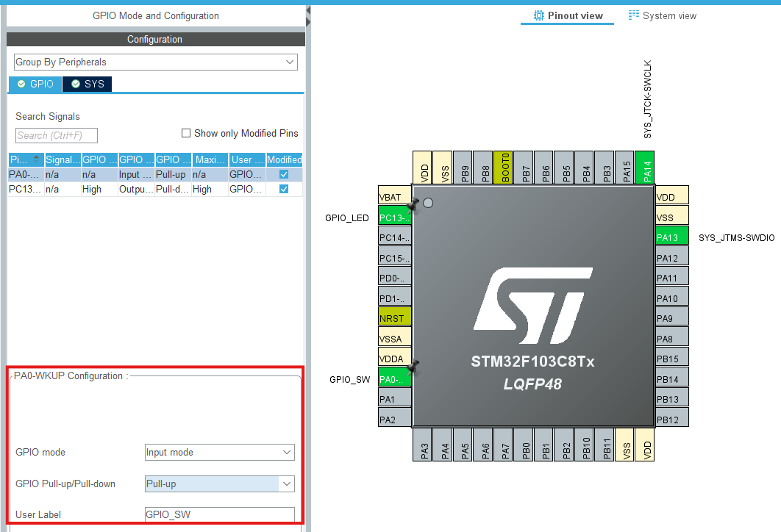This screenshot has height=532, width=781.
Task: Open the GPIO mode dropdown
Action: coord(220,453)
